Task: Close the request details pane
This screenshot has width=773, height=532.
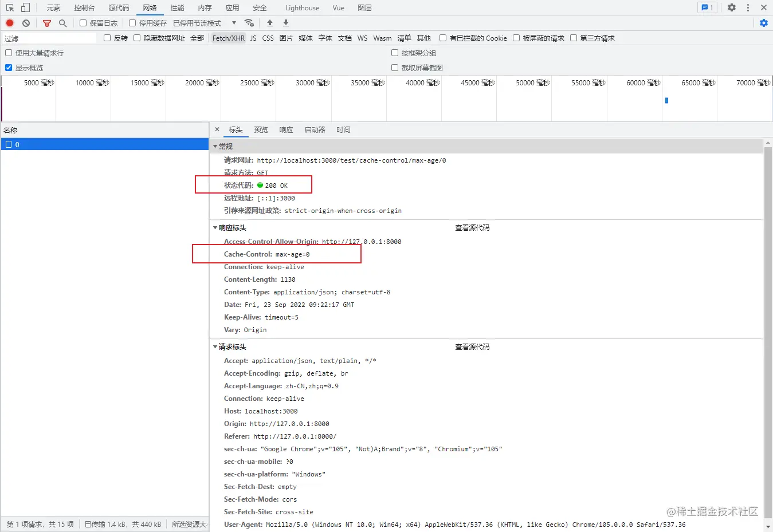Action: (x=217, y=129)
